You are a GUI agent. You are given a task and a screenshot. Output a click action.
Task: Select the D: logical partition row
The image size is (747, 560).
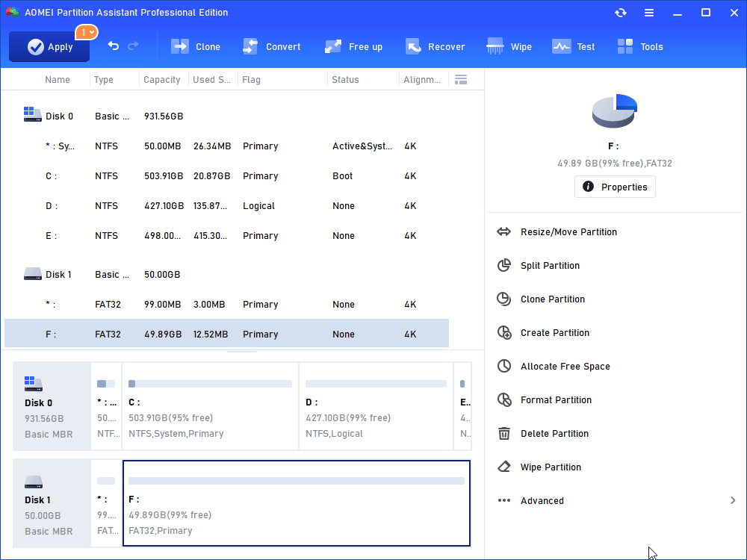(227, 206)
